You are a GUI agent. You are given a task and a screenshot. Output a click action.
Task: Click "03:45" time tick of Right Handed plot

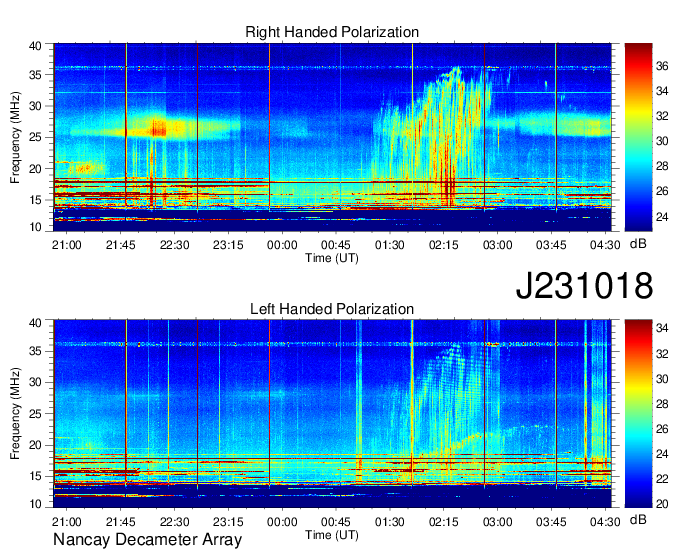click(551, 245)
